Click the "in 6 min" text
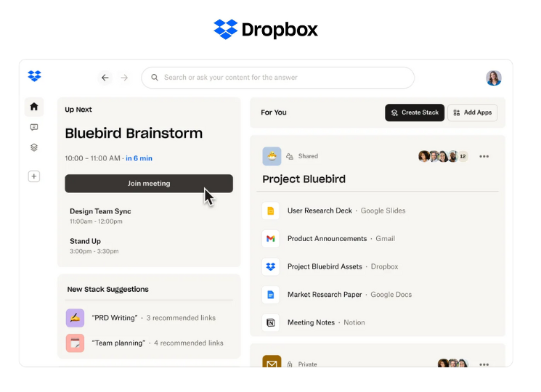This screenshot has width=541, height=392. coord(139,158)
